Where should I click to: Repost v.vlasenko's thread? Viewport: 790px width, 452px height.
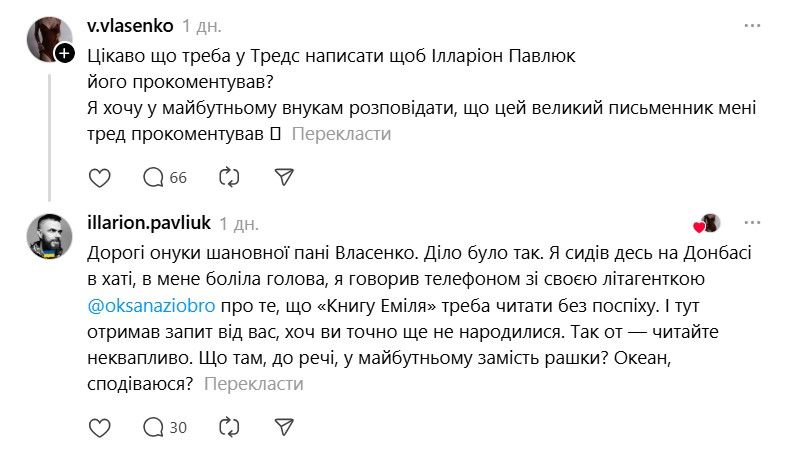pyautogui.click(x=229, y=177)
